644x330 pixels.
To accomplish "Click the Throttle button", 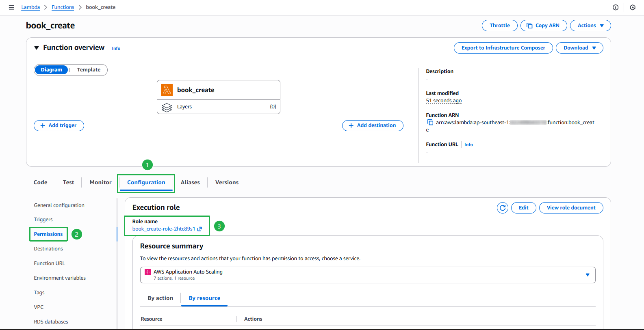I will (500, 26).
